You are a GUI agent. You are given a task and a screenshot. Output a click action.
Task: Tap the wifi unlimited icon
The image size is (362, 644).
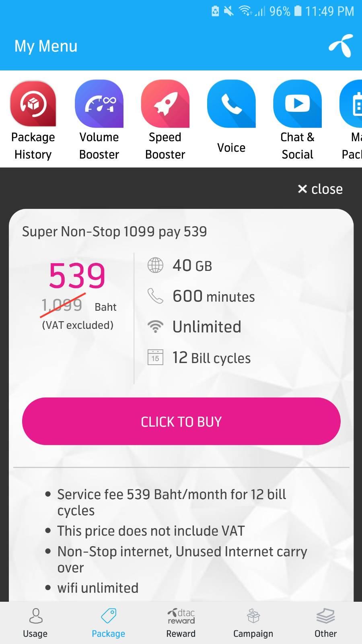click(155, 327)
